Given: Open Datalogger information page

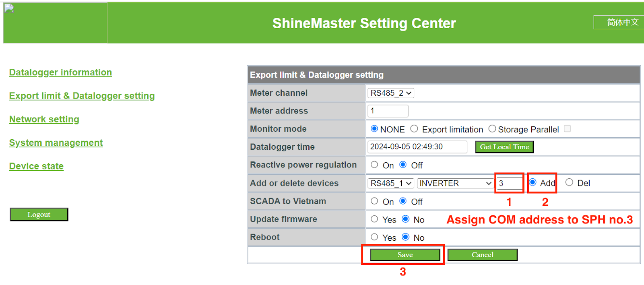Looking at the screenshot, I should (60, 72).
